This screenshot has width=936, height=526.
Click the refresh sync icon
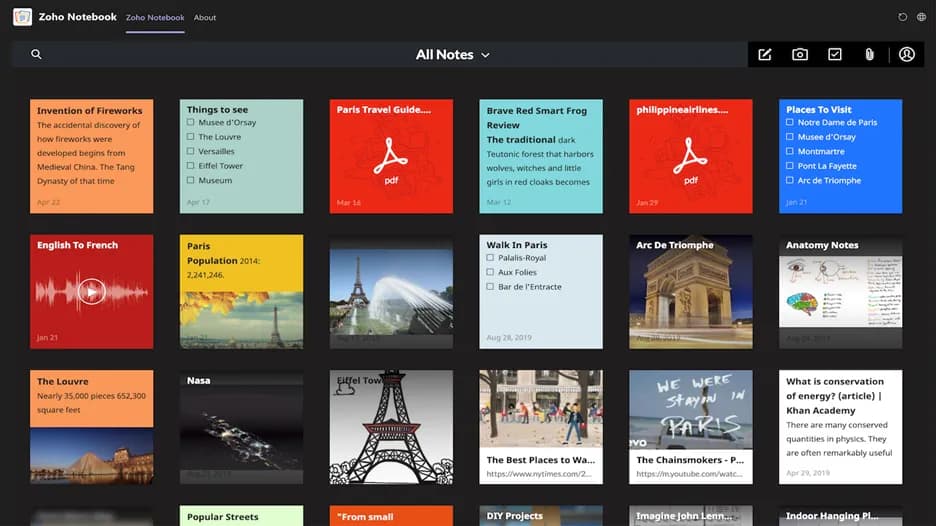coord(903,17)
